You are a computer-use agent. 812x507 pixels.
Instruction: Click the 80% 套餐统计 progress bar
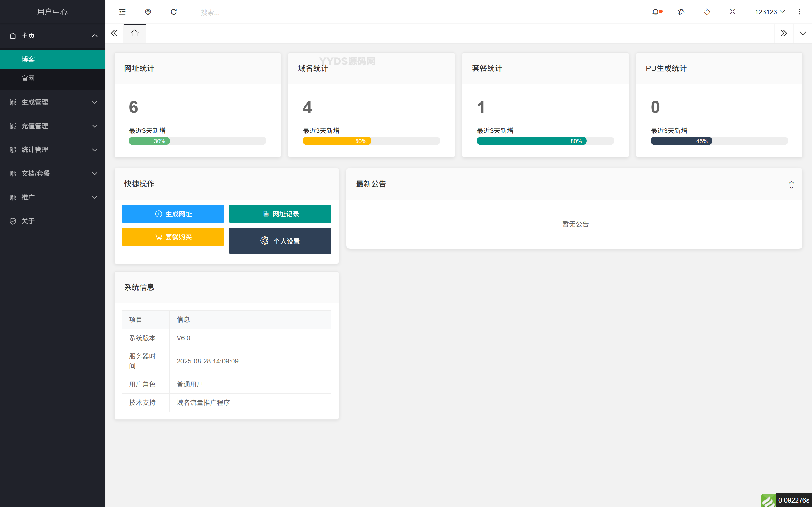pyautogui.click(x=532, y=141)
